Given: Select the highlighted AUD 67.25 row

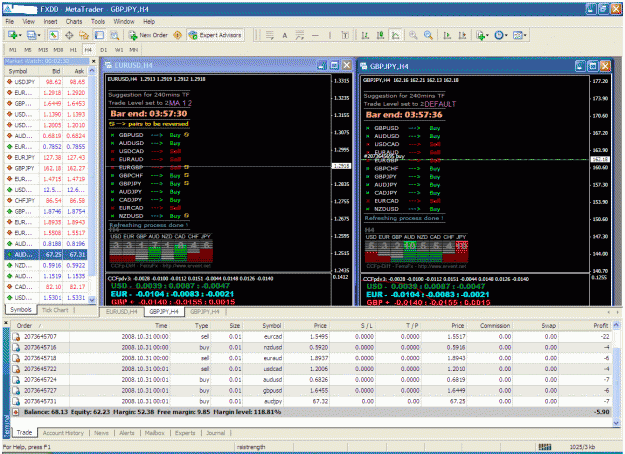Looking at the screenshot, I should click(46, 254).
